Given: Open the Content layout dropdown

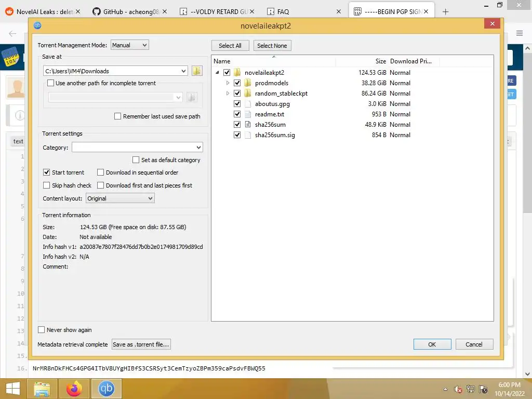Looking at the screenshot, I should click(x=120, y=198).
